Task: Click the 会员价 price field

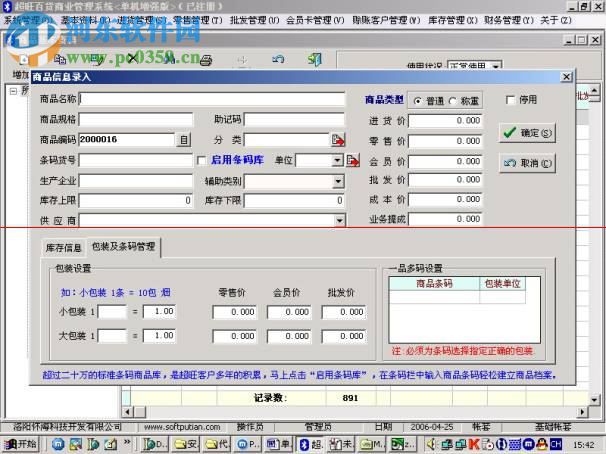Action: pos(445,161)
